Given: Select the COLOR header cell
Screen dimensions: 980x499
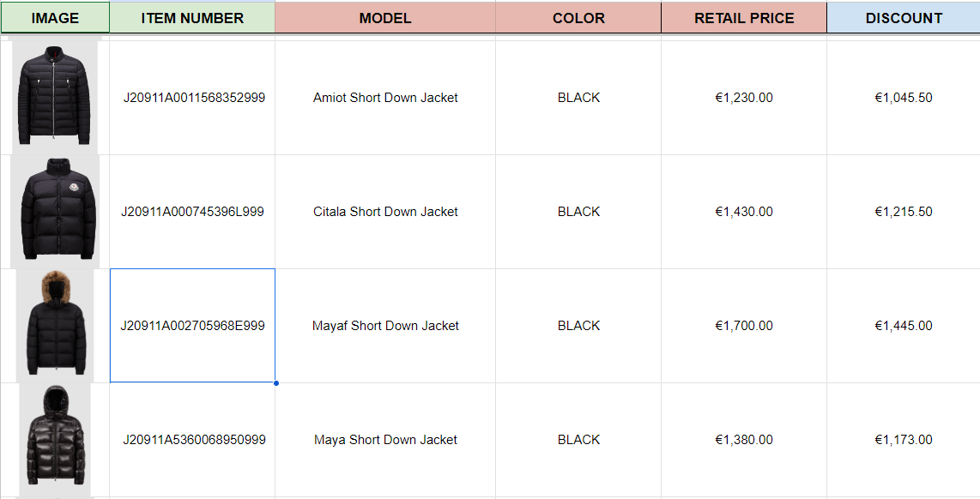Looking at the screenshot, I should point(578,17).
